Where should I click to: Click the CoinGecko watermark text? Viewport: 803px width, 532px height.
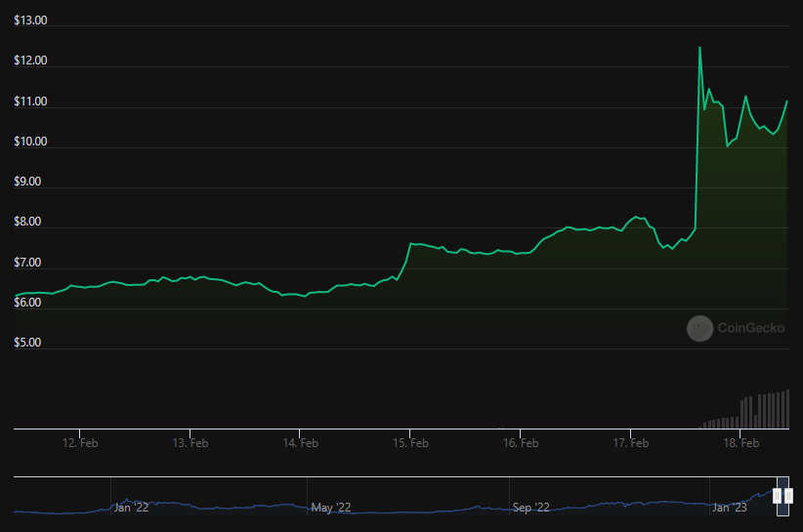pos(751,329)
